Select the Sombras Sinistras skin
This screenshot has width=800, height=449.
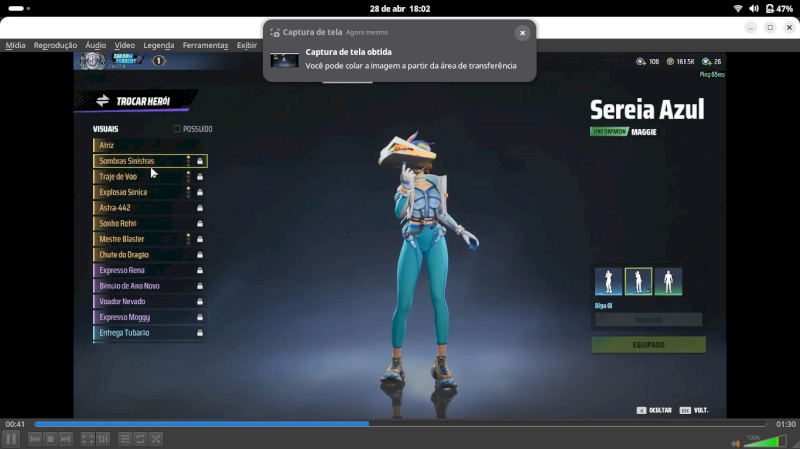coord(150,161)
